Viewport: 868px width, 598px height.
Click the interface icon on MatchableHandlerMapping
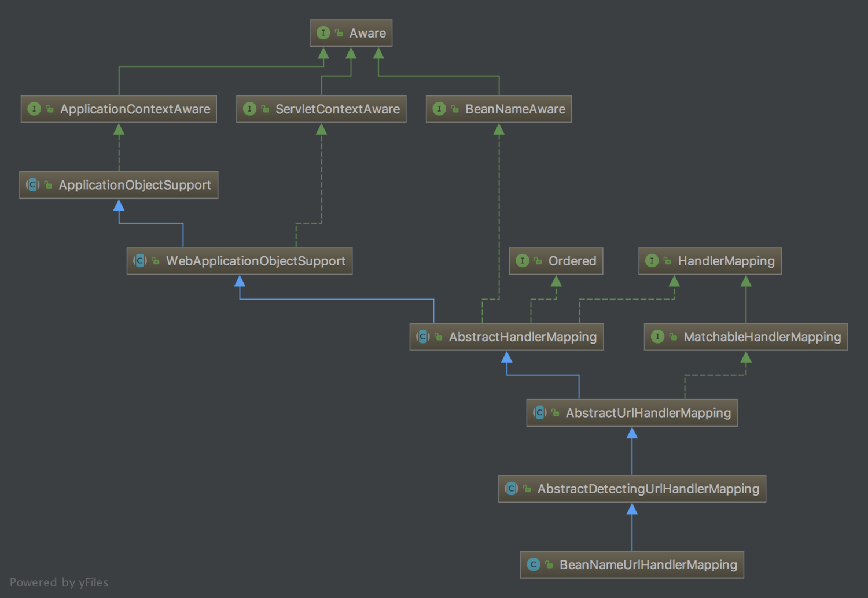click(658, 337)
